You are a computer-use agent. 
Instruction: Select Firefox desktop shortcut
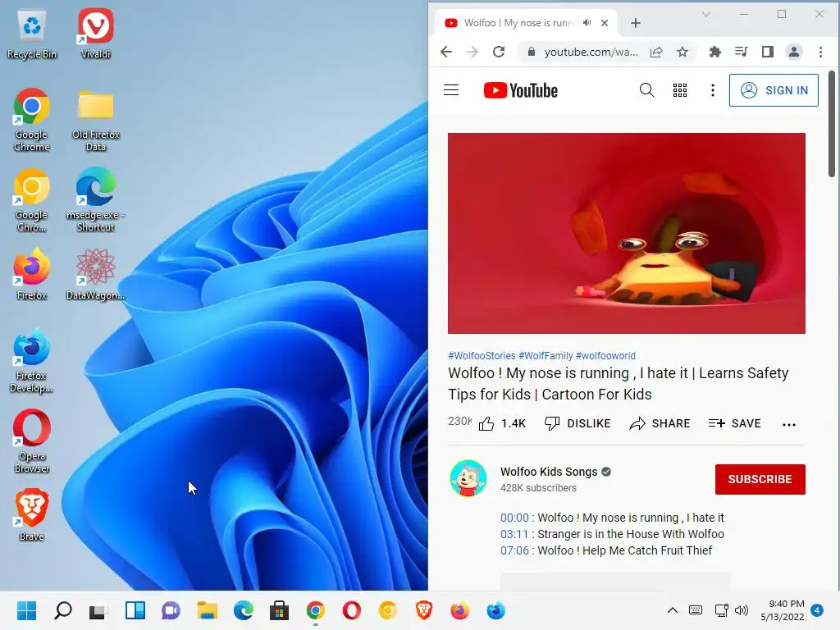(32, 275)
